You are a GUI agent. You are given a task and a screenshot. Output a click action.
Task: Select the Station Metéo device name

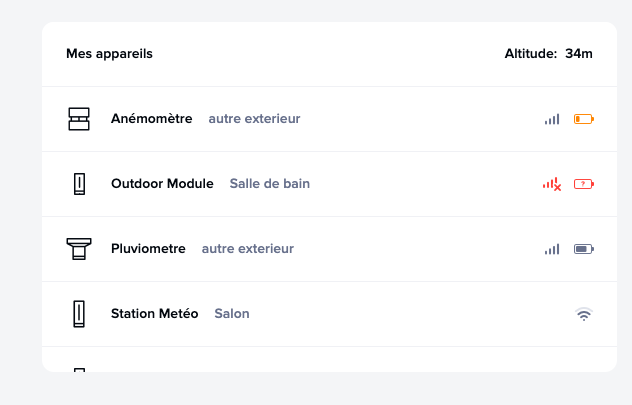pyautogui.click(x=158, y=314)
